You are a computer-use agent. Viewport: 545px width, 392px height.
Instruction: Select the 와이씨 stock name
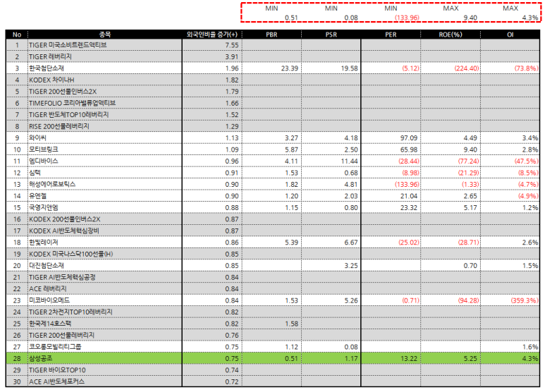[37, 137]
